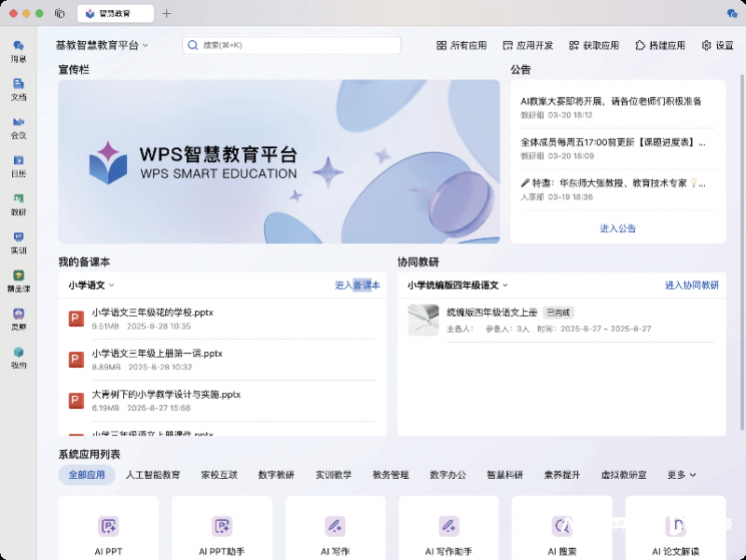Select the 数字教研 tab
The height and width of the screenshot is (560, 746).
tap(276, 475)
